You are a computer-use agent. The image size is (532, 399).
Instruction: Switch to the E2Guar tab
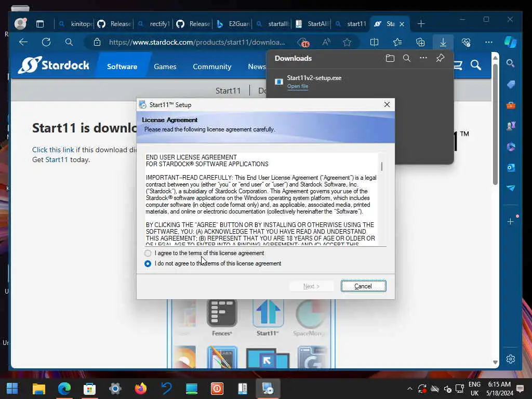pyautogui.click(x=233, y=24)
